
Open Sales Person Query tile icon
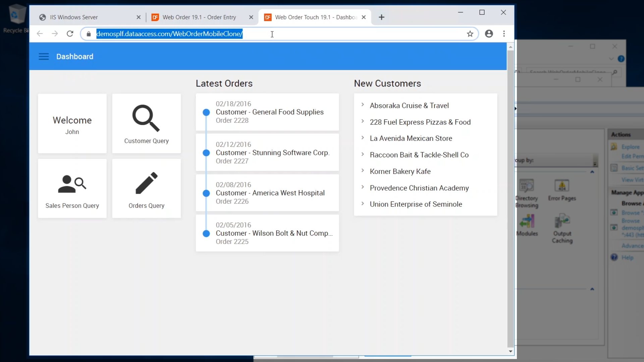[72, 184]
